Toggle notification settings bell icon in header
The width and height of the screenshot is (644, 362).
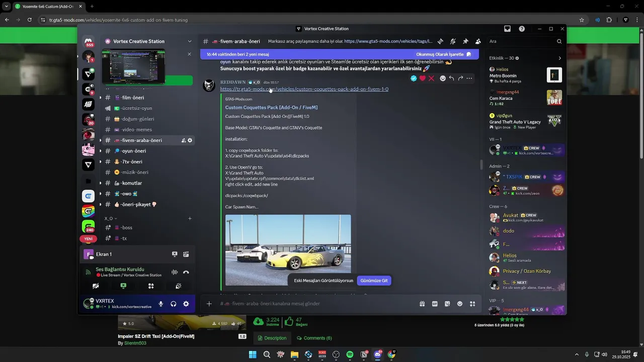[x=453, y=41]
